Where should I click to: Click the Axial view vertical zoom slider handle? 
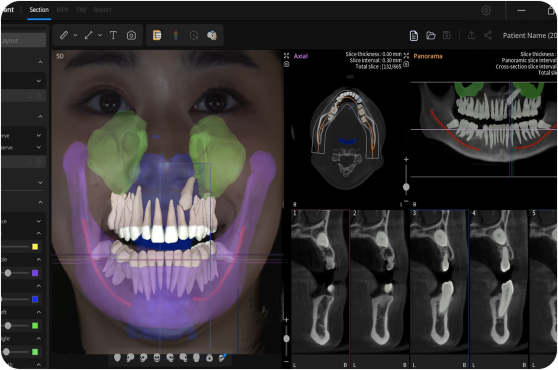pyautogui.click(x=406, y=187)
